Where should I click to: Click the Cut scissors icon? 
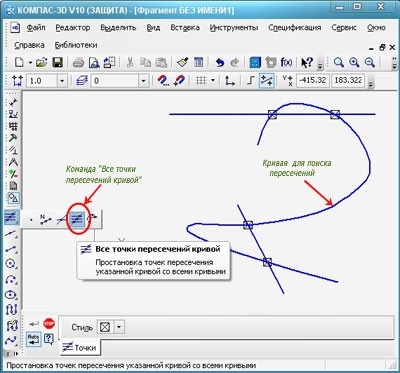point(130,62)
